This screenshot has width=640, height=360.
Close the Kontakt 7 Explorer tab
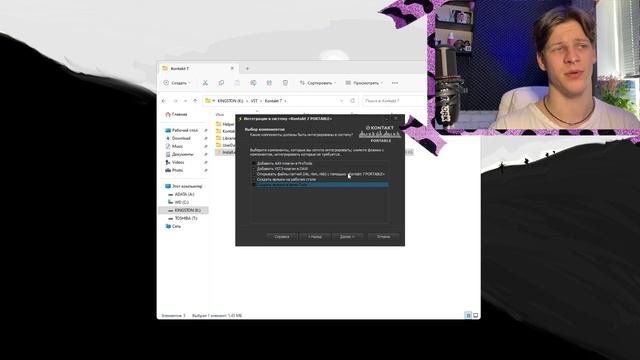pos(232,69)
